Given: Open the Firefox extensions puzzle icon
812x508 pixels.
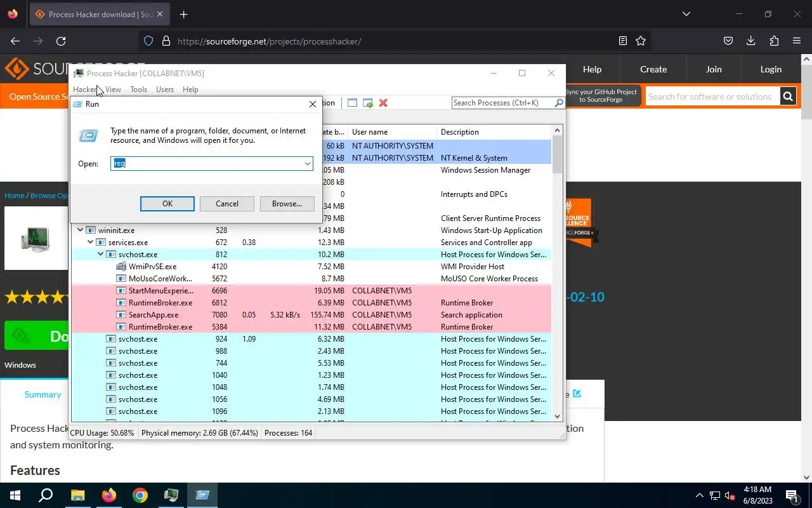Looking at the screenshot, I should coord(774,41).
